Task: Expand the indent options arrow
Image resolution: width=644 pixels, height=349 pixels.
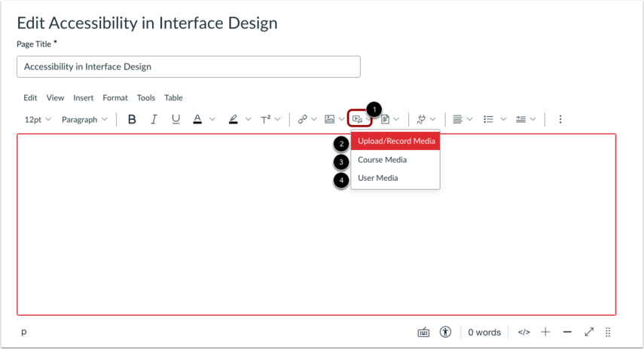Action: click(x=533, y=119)
